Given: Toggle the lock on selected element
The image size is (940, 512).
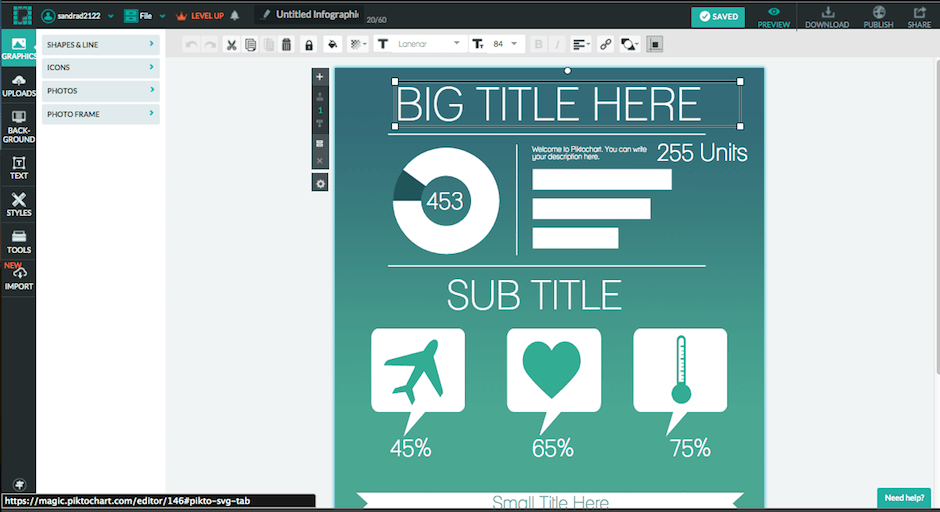Looking at the screenshot, I should 309,44.
